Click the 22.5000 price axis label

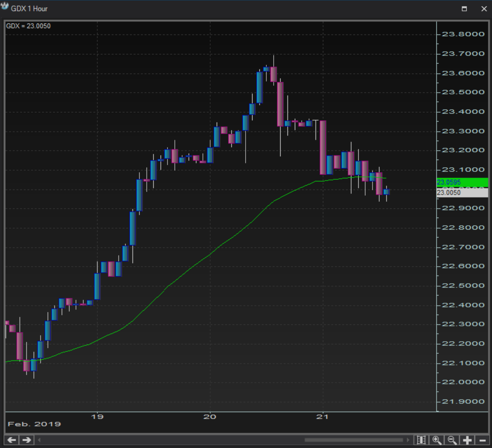(463, 286)
